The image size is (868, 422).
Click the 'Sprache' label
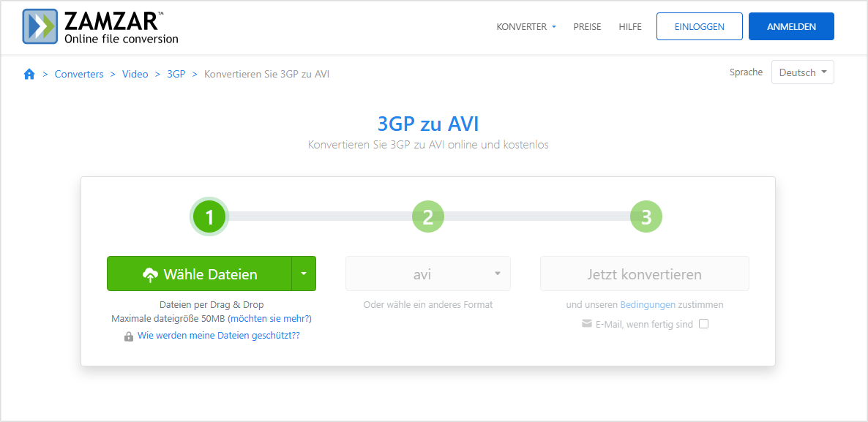pyautogui.click(x=747, y=72)
